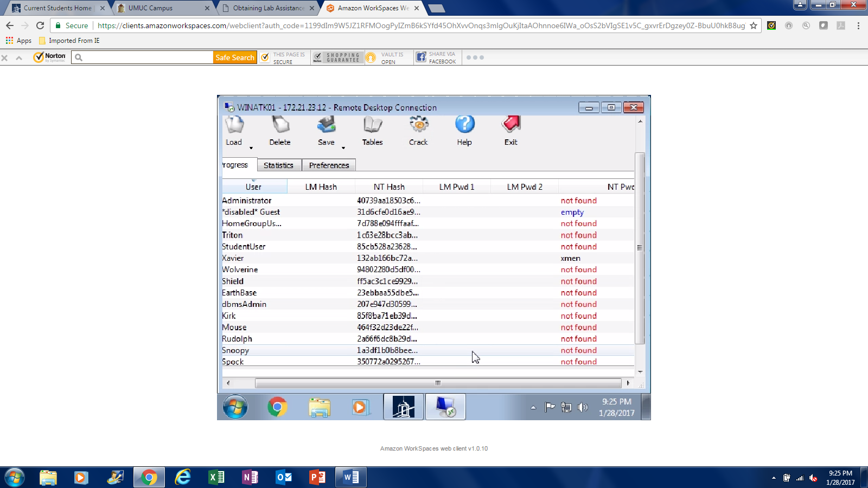Image resolution: width=868 pixels, height=488 pixels.
Task: Open Help in the Ophcrack toolbar
Action: tap(464, 131)
